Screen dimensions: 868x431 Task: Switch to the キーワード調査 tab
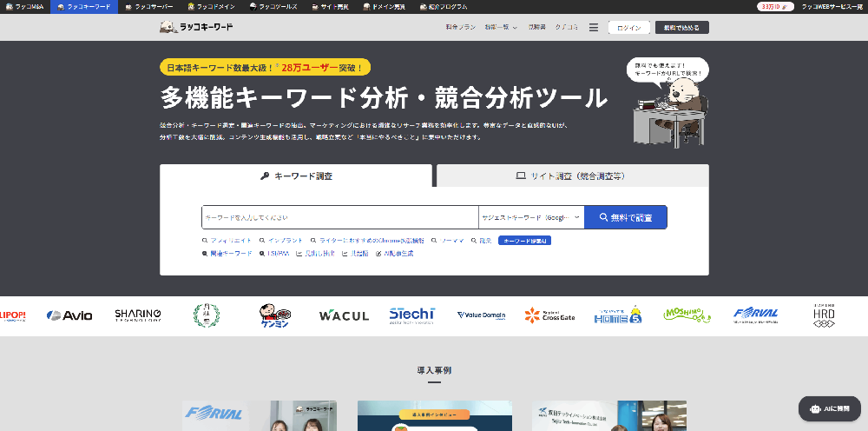pos(296,176)
